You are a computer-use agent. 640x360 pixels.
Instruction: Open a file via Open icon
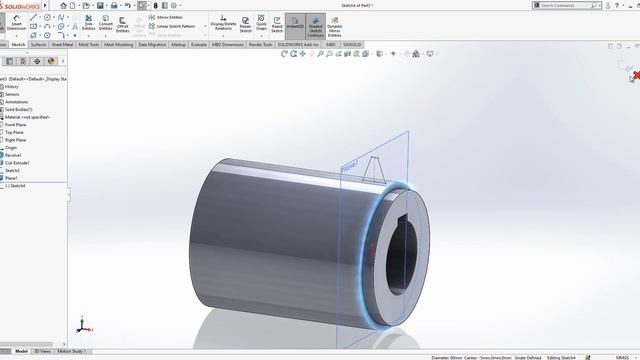pos(86,5)
